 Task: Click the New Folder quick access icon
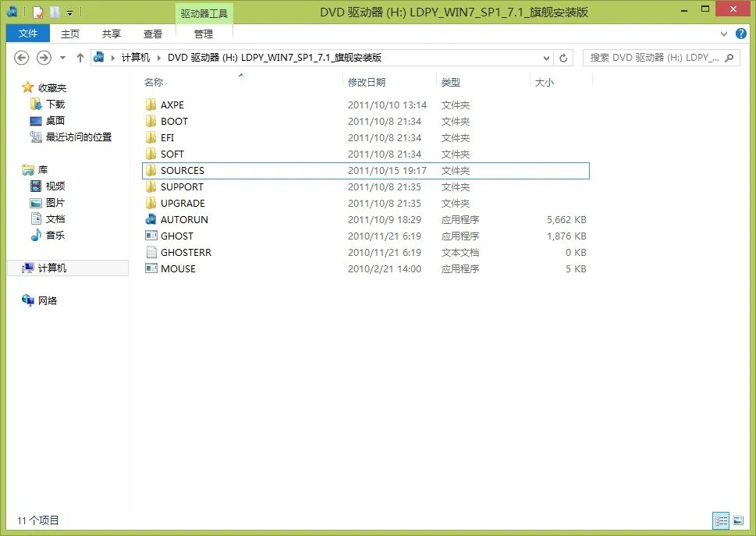click(x=54, y=12)
